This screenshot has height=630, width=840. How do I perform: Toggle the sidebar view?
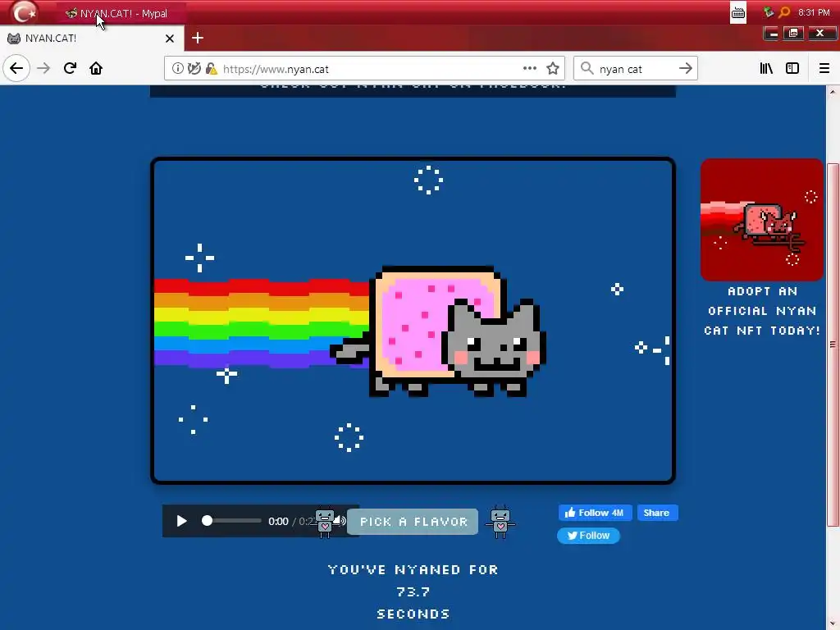(792, 69)
